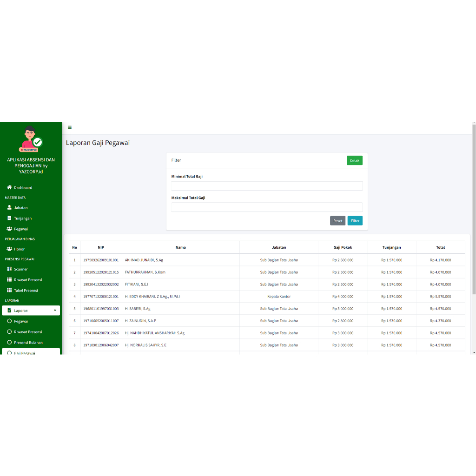Click the Scanner QR icon
476x476 pixels.
coord(9,269)
